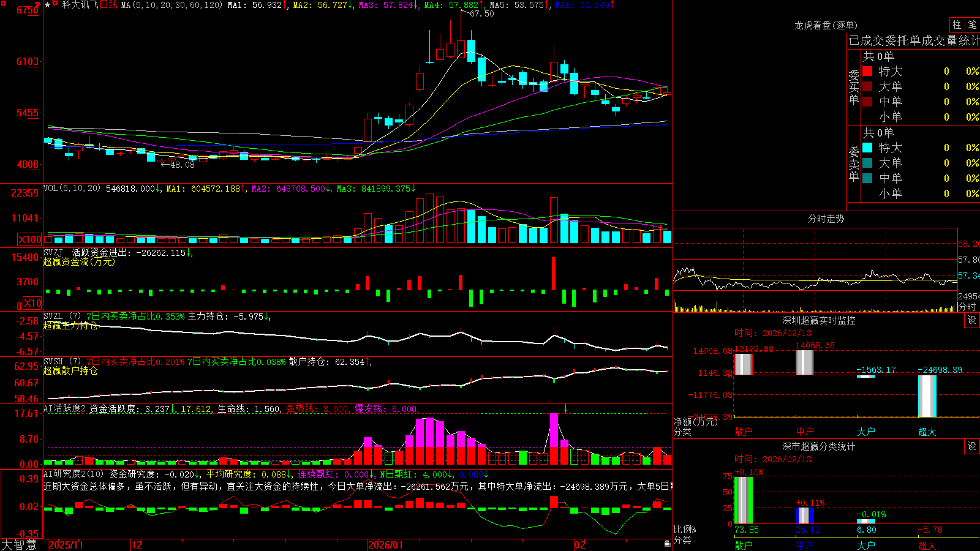980x551 pixels.
Task: Click the 2025/11 date marker on time axis
Action: (66, 545)
